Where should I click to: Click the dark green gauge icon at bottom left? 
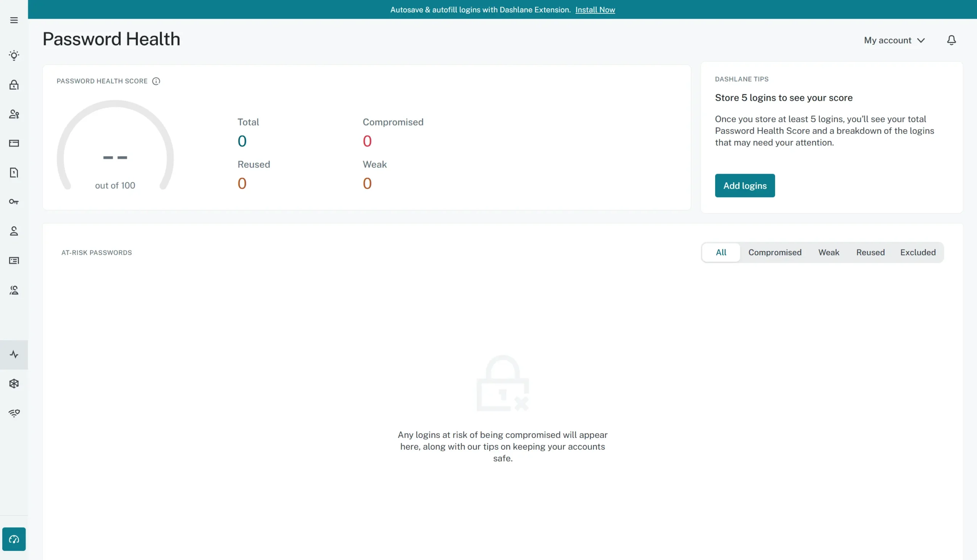pos(14,539)
